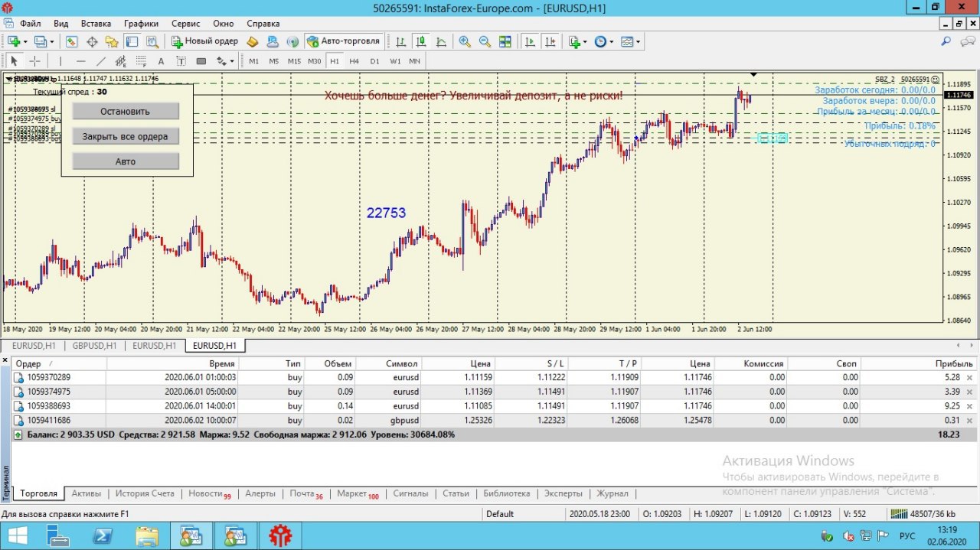Open search magnifier in toolbar
980x550 pixels.
click(946, 41)
